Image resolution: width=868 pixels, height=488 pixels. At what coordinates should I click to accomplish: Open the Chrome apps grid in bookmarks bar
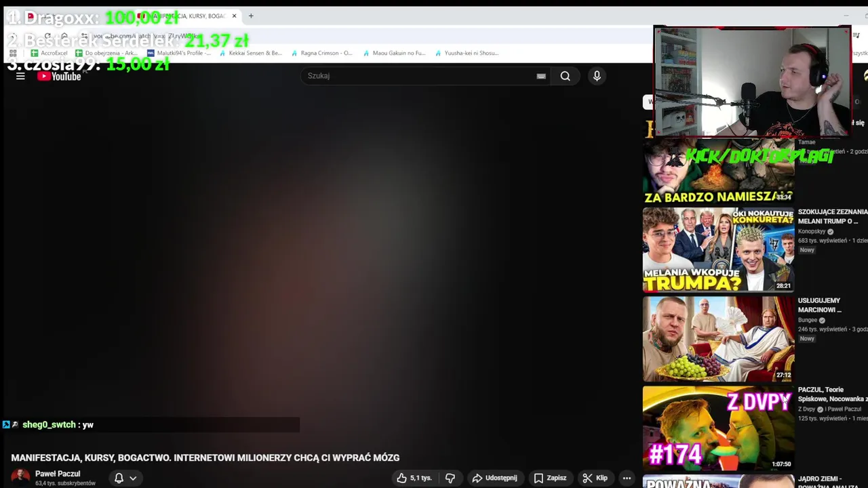point(13,53)
